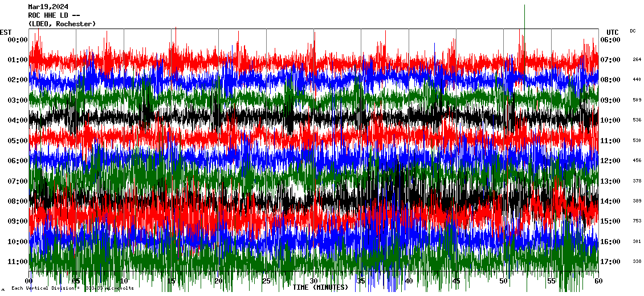The image size is (644, 296).
Task: Click the EST column header
Action: tap(6, 32)
